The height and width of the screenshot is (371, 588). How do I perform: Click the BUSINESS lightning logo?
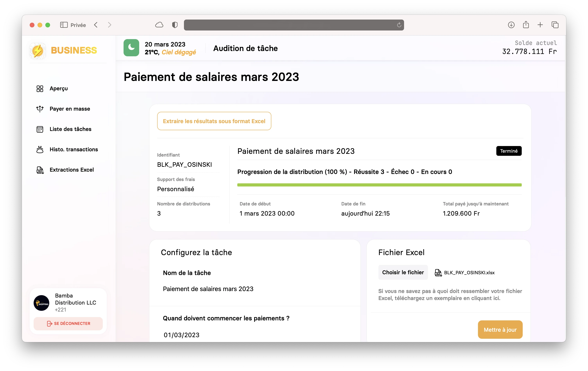point(38,51)
